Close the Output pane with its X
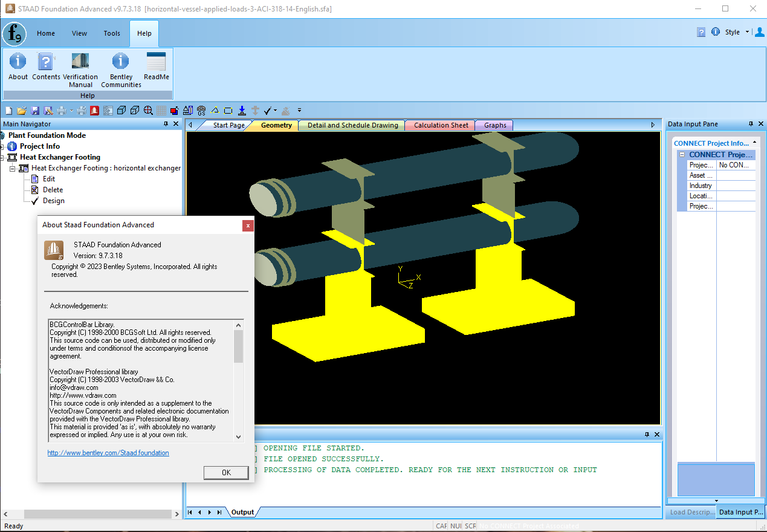767x532 pixels. click(657, 434)
